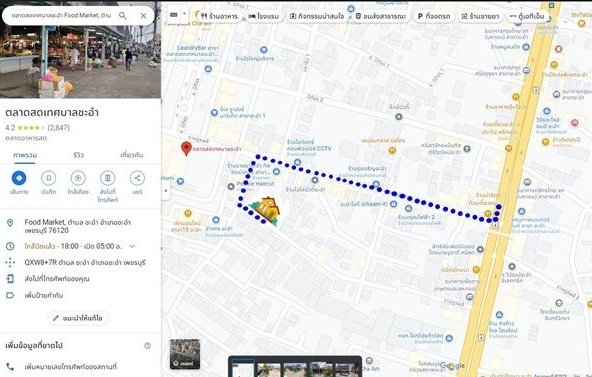Image resolution: width=592 pixels, height=377 pixels.
Task: Click the Share icon
Action: coord(137,178)
